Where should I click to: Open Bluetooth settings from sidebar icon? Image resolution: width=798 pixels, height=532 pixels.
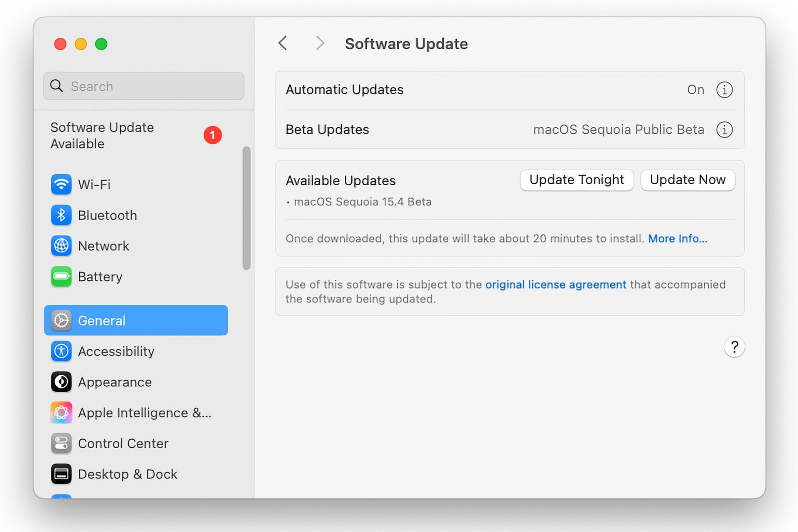coord(61,215)
